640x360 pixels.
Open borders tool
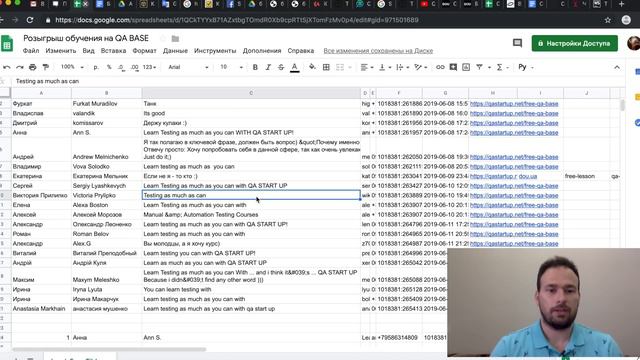326,67
